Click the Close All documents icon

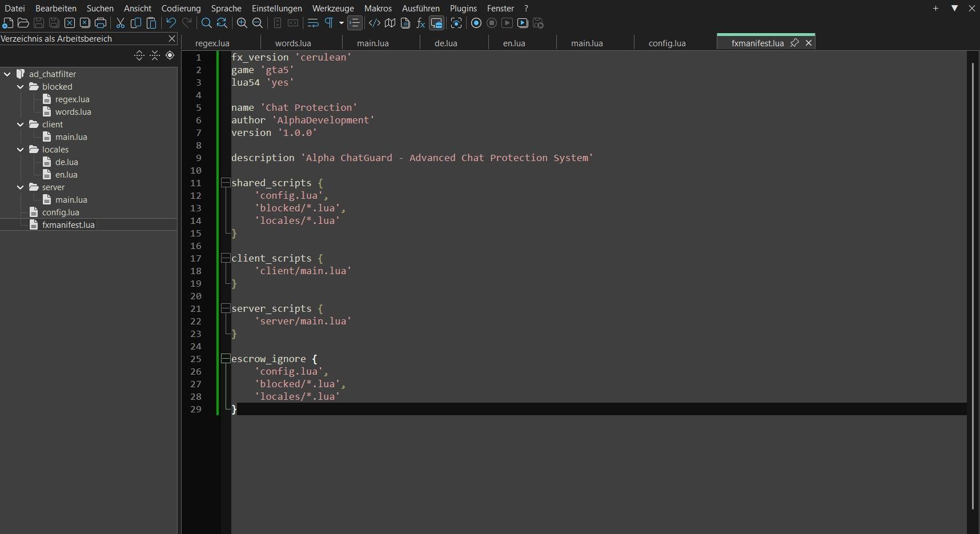tap(85, 23)
